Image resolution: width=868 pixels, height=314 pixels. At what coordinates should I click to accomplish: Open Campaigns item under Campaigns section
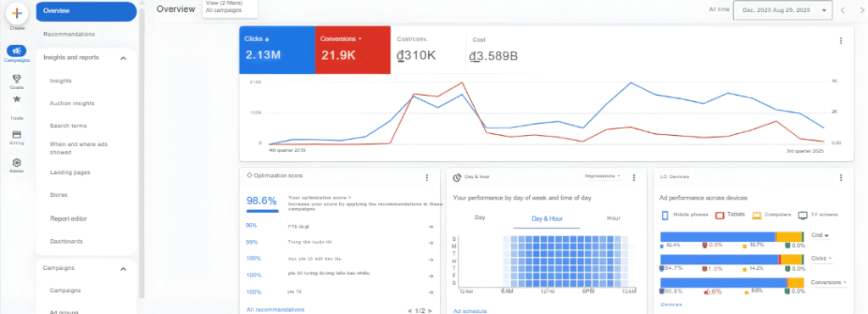click(65, 290)
